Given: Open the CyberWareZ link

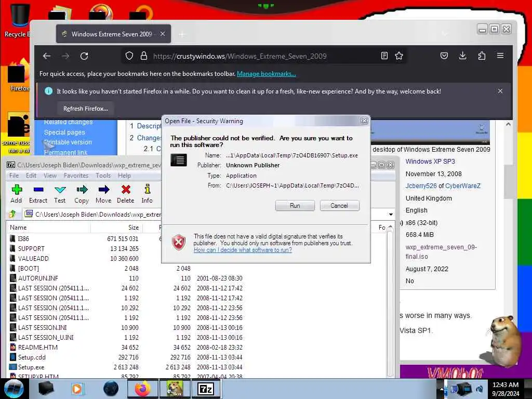Looking at the screenshot, I should (463, 186).
